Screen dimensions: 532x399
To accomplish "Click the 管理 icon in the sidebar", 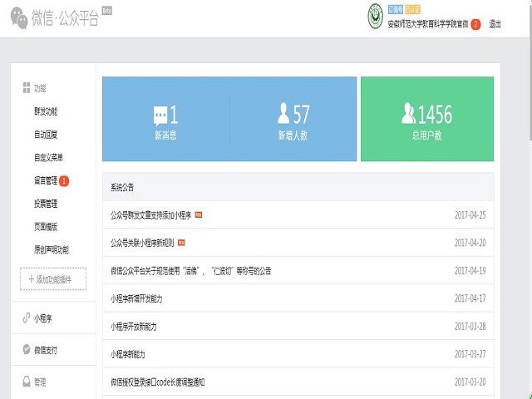I will pyautogui.click(x=27, y=382).
